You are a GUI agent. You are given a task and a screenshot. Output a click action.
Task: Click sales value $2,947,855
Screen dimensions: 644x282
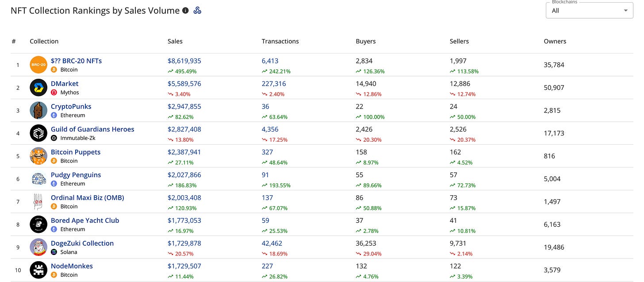click(184, 106)
